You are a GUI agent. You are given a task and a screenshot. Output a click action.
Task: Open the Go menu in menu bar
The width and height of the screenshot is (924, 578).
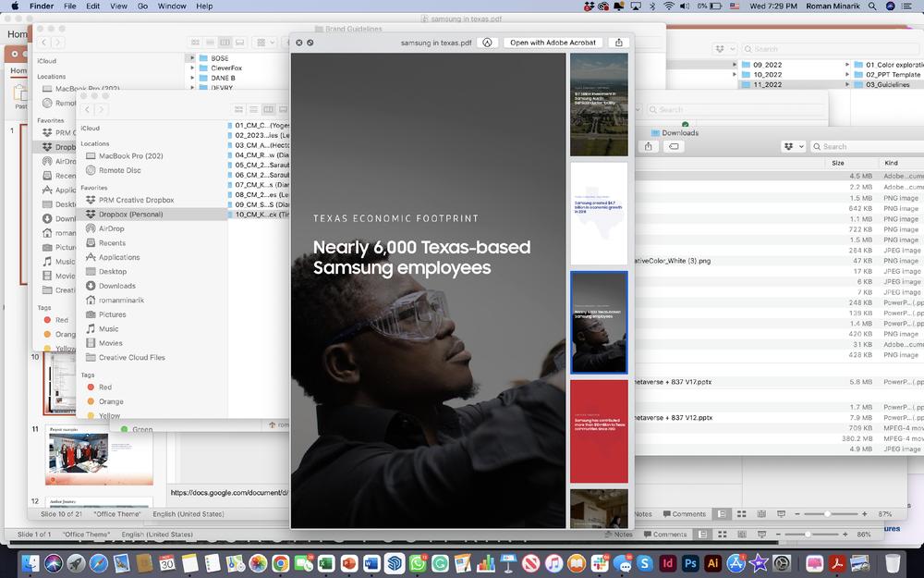pyautogui.click(x=142, y=6)
